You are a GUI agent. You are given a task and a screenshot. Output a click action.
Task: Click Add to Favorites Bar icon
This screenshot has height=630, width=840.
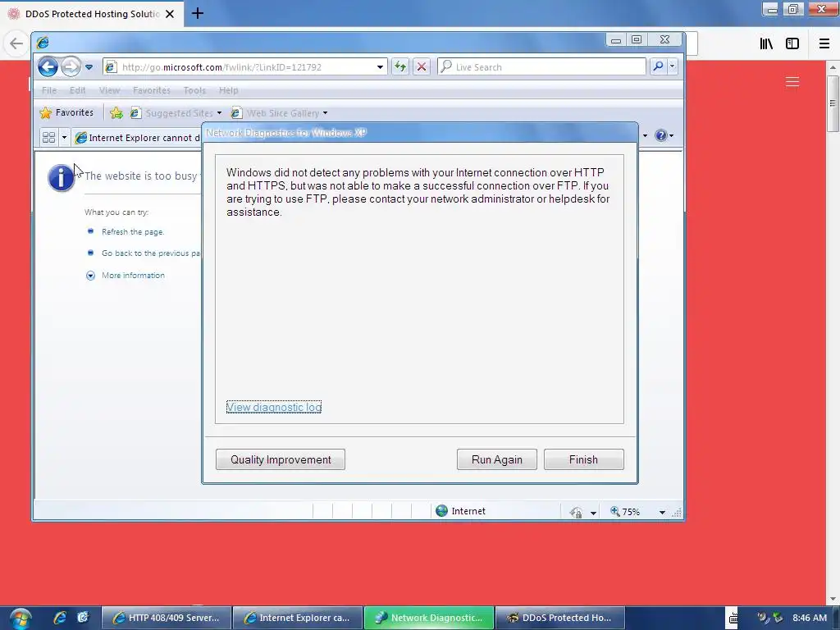coord(116,113)
